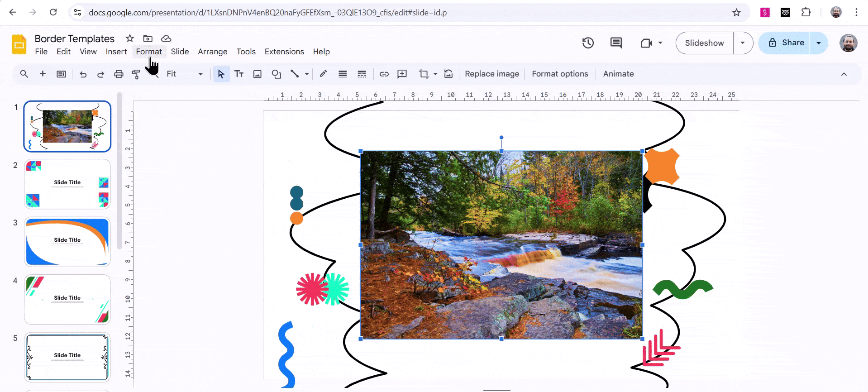868x392 pixels.
Task: Click the video camera meeting icon
Action: [x=646, y=43]
